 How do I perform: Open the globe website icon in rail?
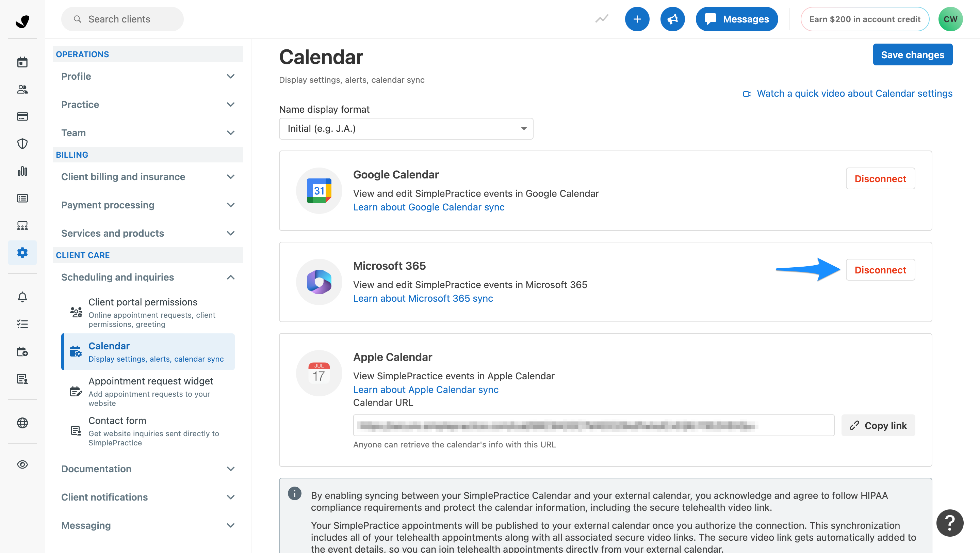tap(22, 423)
